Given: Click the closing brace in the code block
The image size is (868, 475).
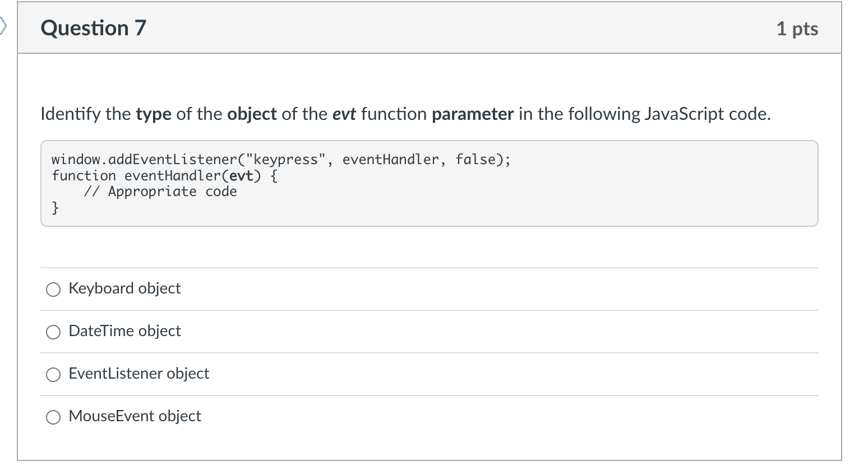Looking at the screenshot, I should coord(55,208).
